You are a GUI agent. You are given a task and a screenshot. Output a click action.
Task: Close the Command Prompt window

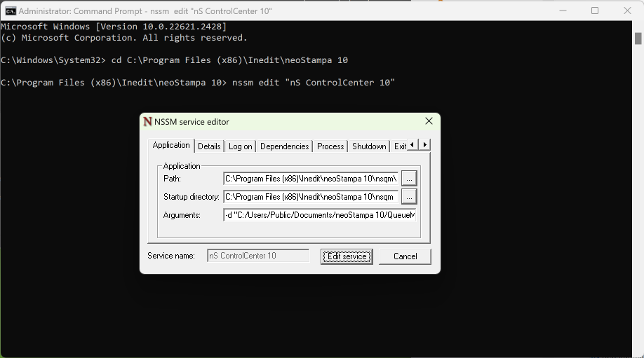(x=627, y=11)
